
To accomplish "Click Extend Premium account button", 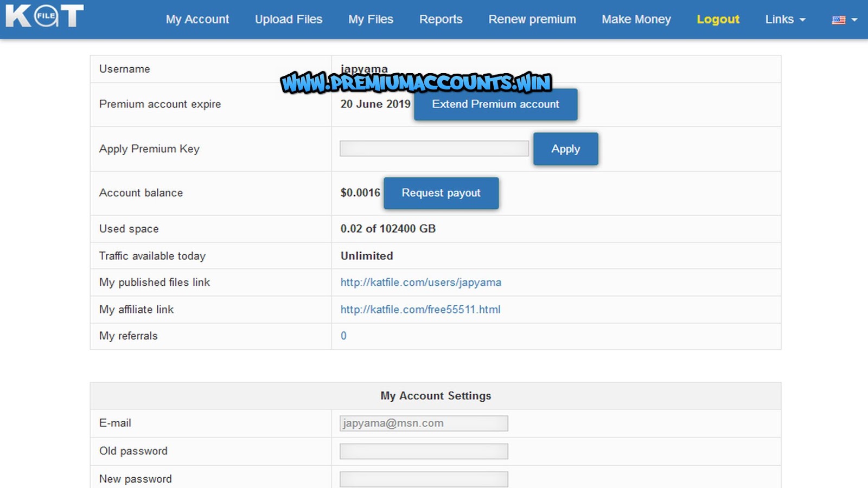I will [496, 104].
